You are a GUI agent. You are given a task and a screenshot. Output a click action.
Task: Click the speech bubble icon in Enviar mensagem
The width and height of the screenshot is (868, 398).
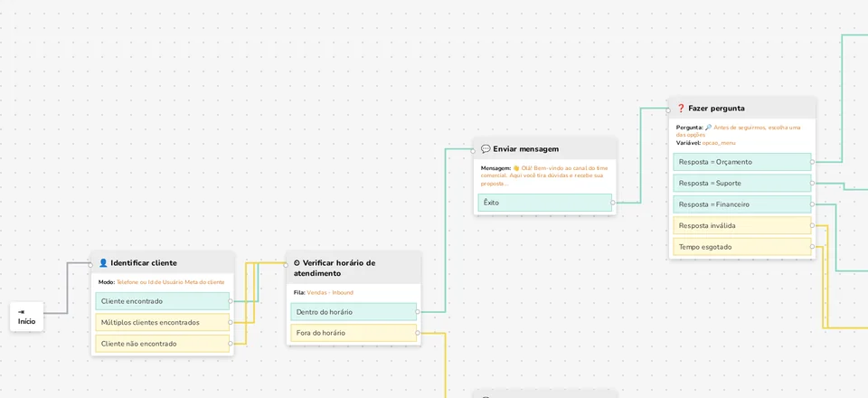click(x=486, y=149)
